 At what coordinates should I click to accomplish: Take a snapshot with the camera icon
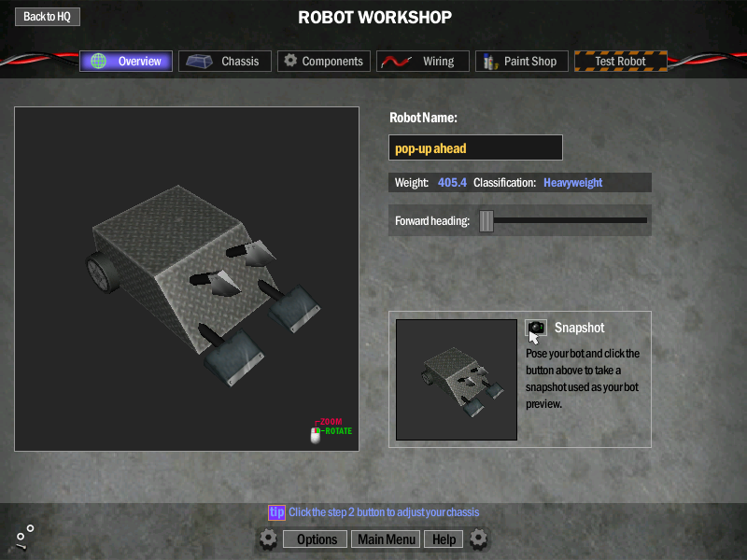tap(536, 328)
